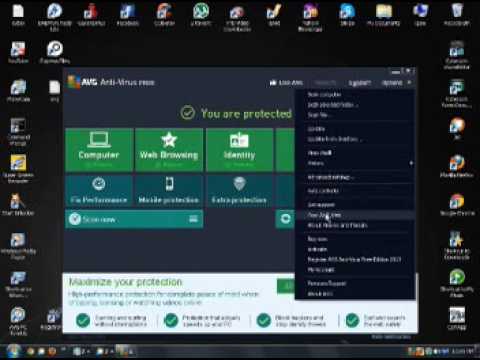Screen dimensions: 480x360
Task: Select MyAccount in Options menu
Action: click(320, 270)
